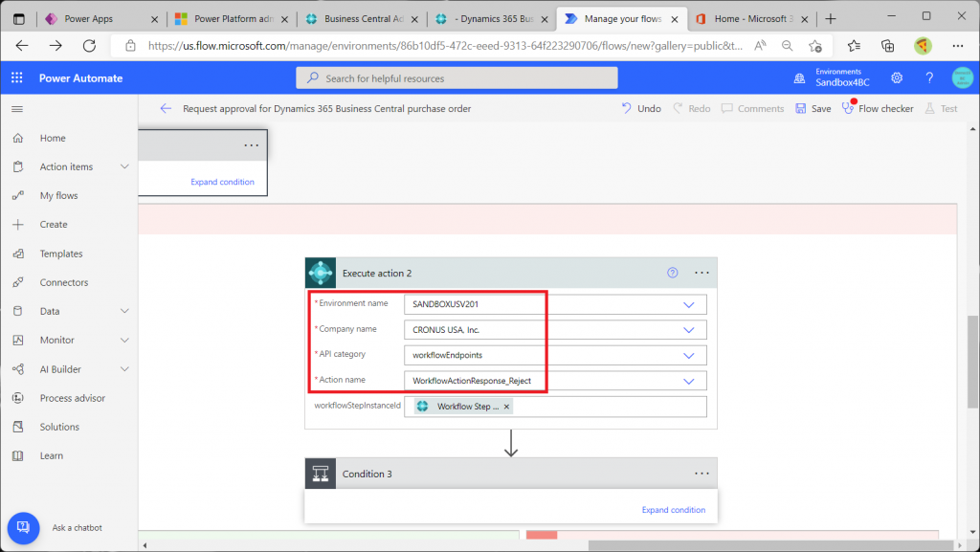The width and height of the screenshot is (980, 552).
Task: Click the browser Back arrow
Action: coord(22,46)
